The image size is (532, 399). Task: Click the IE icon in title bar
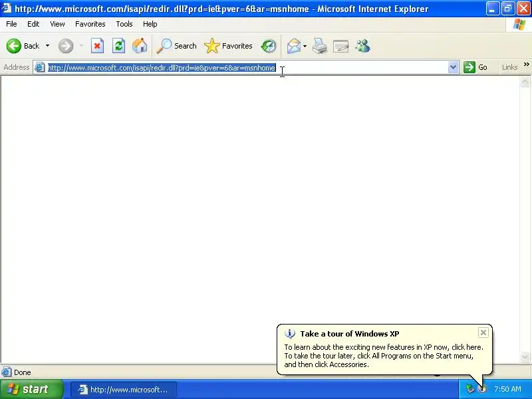click(x=7, y=8)
